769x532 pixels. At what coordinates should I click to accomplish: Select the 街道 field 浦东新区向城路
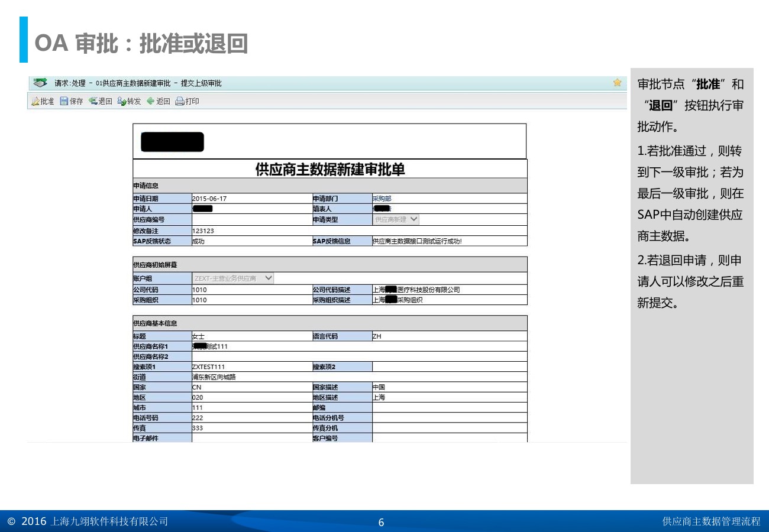[x=358, y=377]
